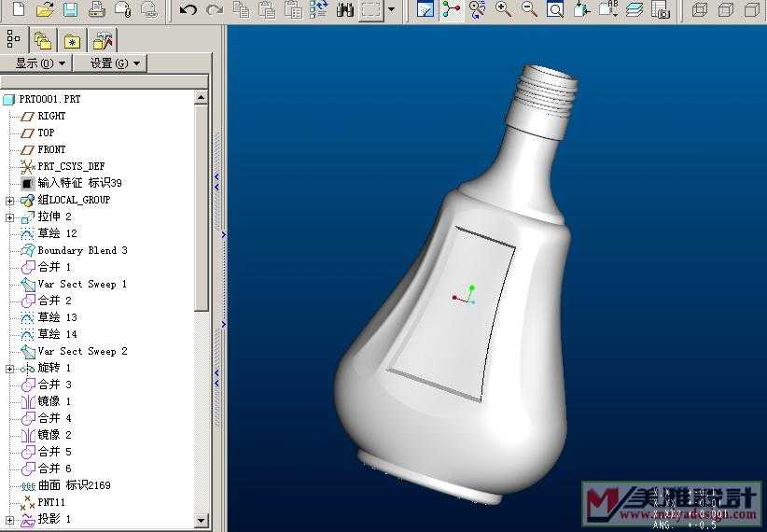Click the Save file icon

click(x=70, y=10)
